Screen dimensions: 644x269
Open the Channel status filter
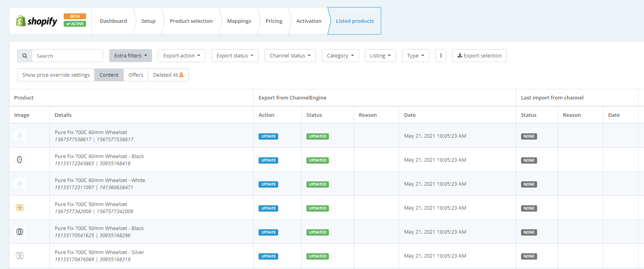click(x=290, y=55)
